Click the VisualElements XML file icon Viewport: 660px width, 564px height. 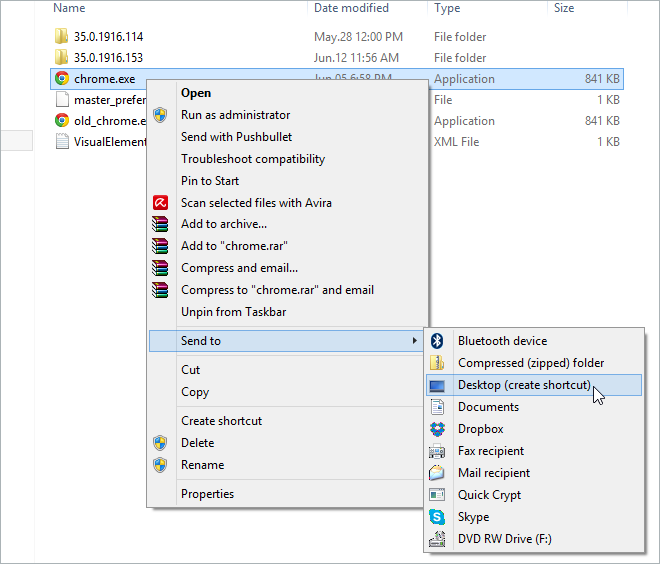point(62,141)
